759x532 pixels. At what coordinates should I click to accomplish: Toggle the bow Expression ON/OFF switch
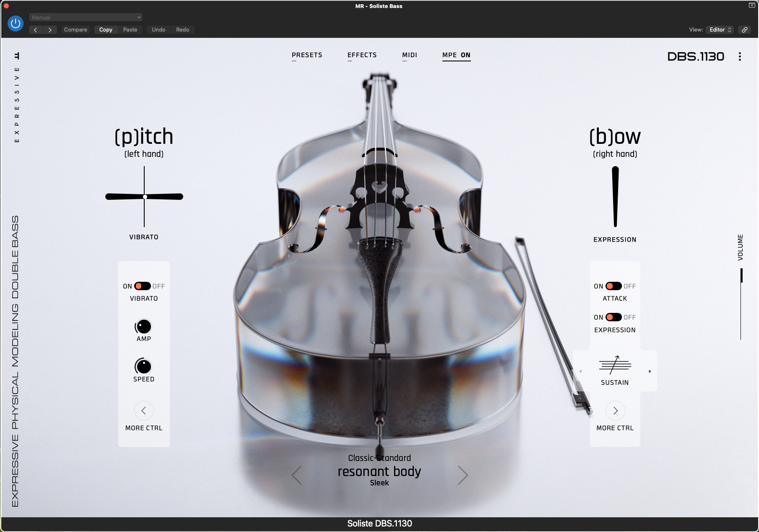[614, 317]
